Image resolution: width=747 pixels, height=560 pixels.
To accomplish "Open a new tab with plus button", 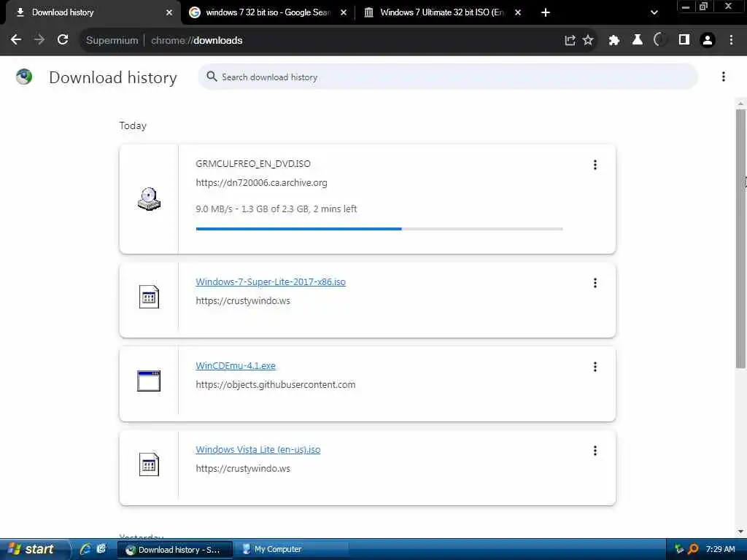I will (546, 12).
